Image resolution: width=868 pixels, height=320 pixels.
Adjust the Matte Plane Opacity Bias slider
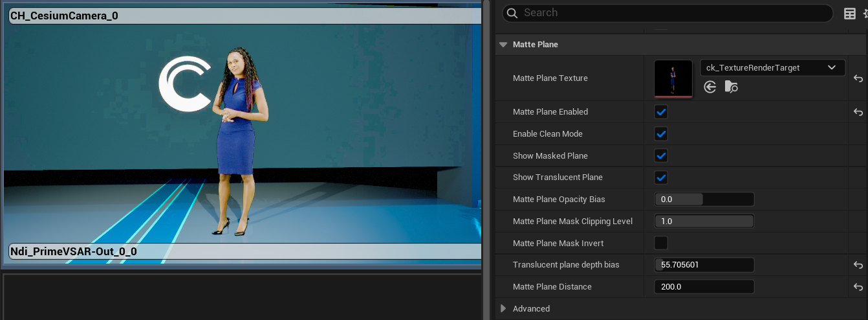pyautogui.click(x=704, y=200)
